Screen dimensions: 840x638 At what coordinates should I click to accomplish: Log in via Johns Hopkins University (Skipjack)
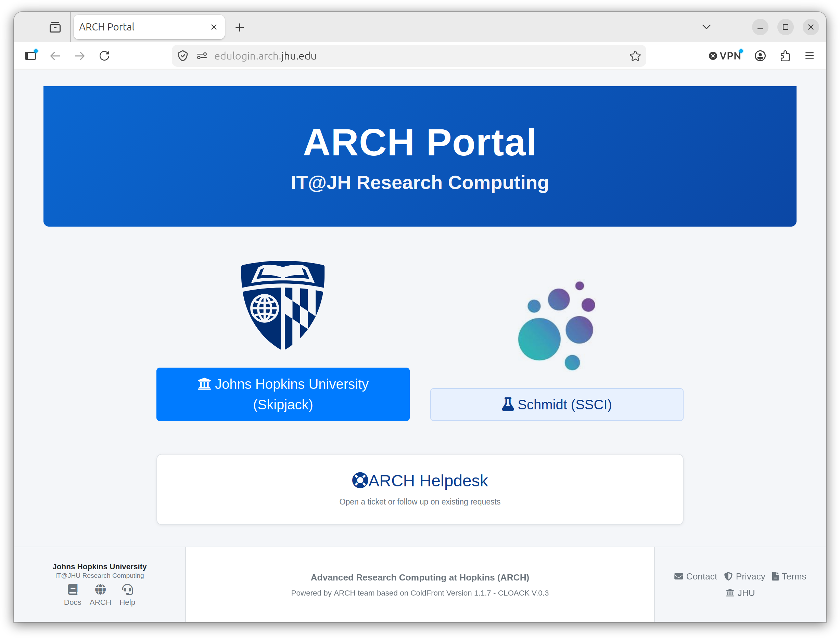click(283, 394)
